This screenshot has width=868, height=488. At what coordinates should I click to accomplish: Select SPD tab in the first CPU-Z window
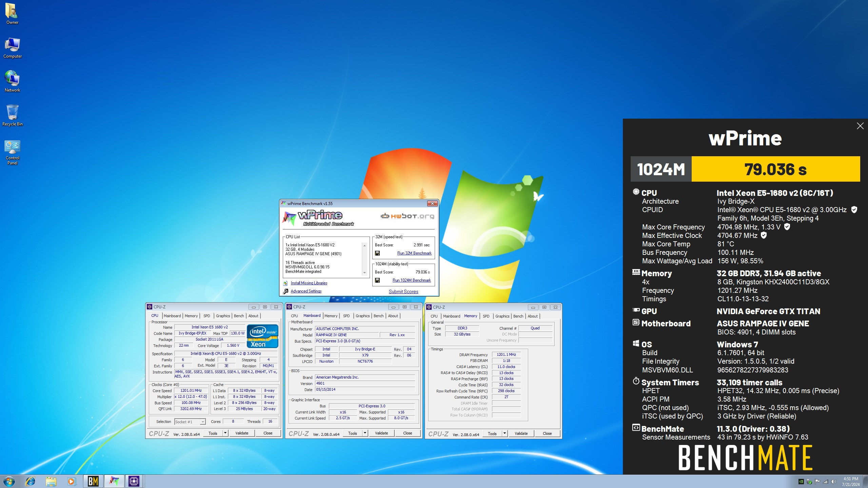206,316
